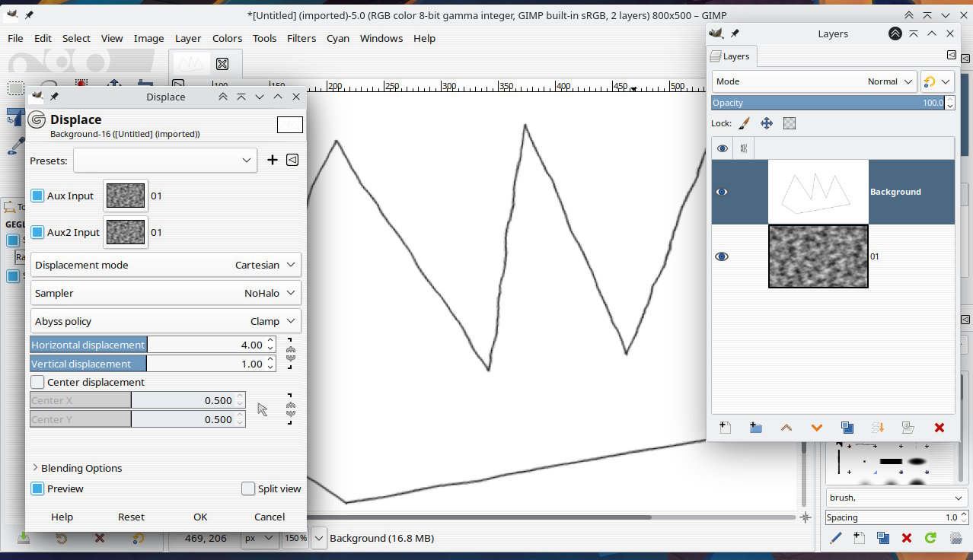Viewport: 973px width, 560px height.
Task: Create a new layer in Layers panel
Action: [725, 428]
